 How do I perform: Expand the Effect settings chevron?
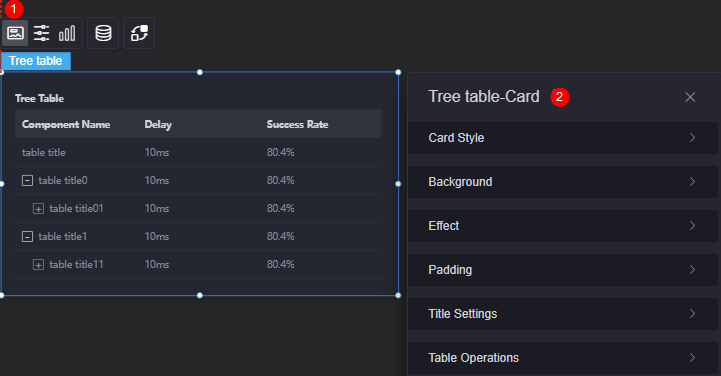tap(692, 226)
